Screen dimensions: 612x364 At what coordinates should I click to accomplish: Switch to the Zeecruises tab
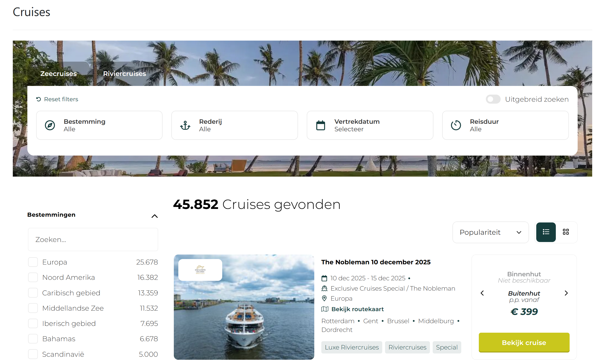pyautogui.click(x=58, y=73)
